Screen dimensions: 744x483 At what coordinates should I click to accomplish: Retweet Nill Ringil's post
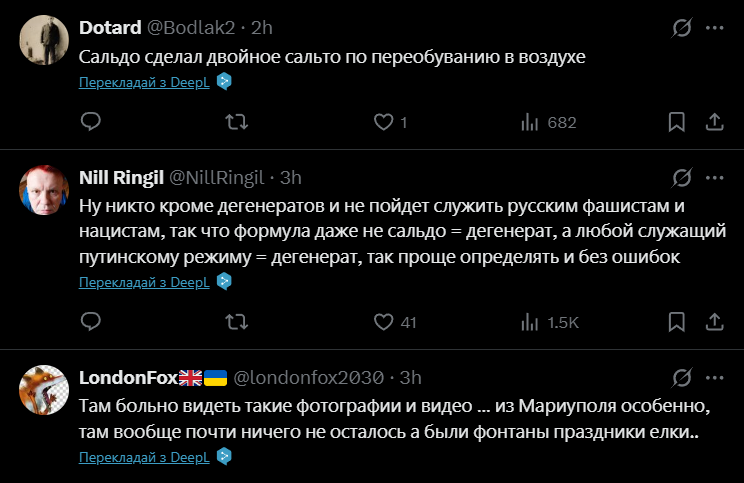237,322
